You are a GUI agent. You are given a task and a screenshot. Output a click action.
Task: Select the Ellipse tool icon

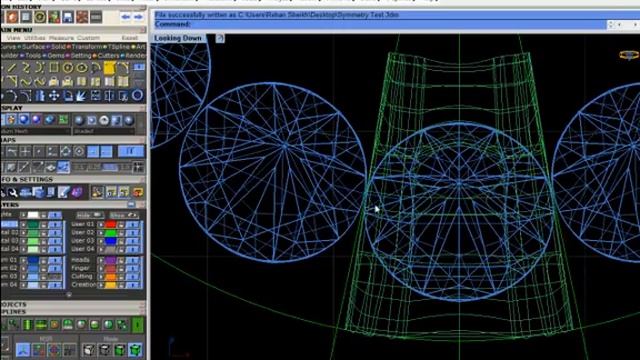82,68
